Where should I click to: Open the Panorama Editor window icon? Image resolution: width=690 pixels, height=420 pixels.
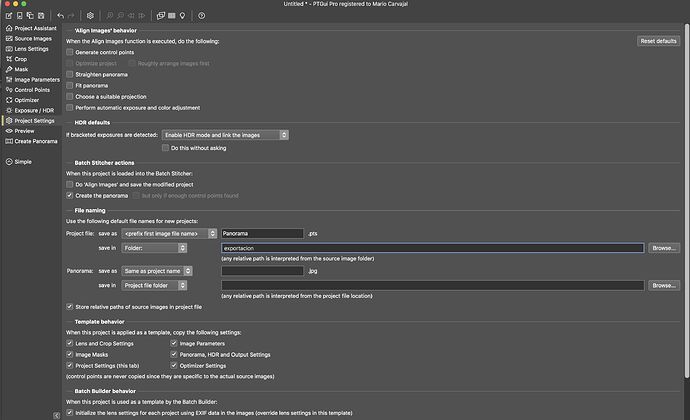[161, 15]
